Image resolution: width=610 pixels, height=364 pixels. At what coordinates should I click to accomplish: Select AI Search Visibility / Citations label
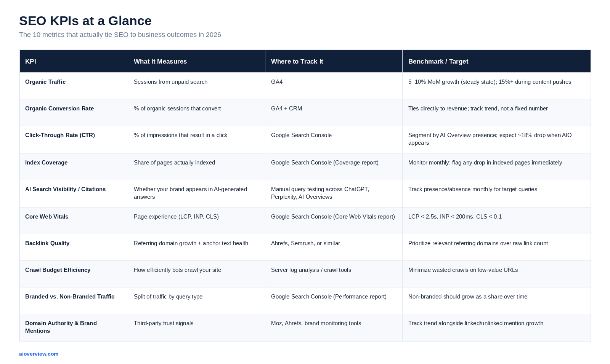tap(65, 189)
